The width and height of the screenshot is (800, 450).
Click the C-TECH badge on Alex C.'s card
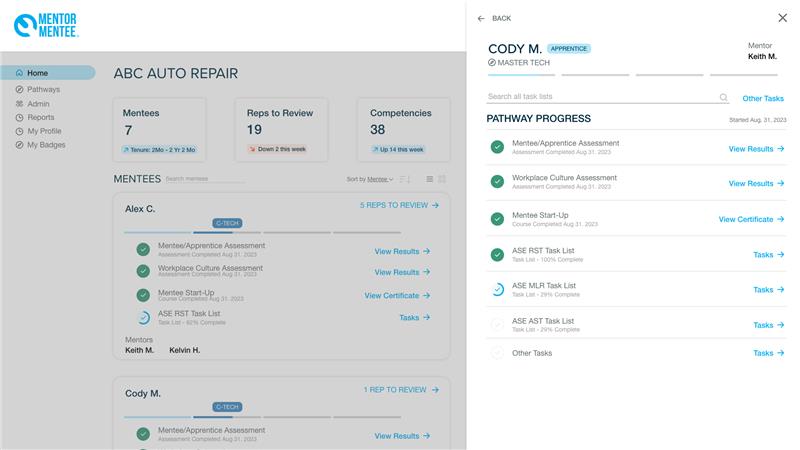tap(227, 223)
